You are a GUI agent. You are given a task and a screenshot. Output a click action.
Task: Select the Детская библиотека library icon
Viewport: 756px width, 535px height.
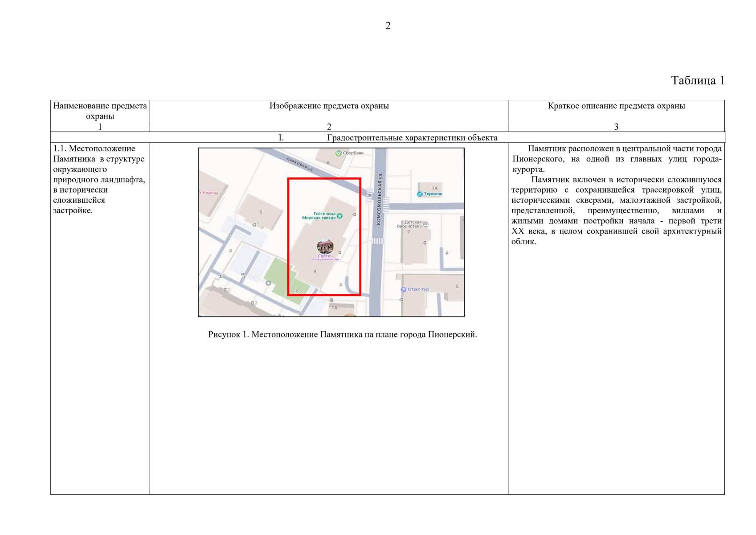click(x=425, y=225)
